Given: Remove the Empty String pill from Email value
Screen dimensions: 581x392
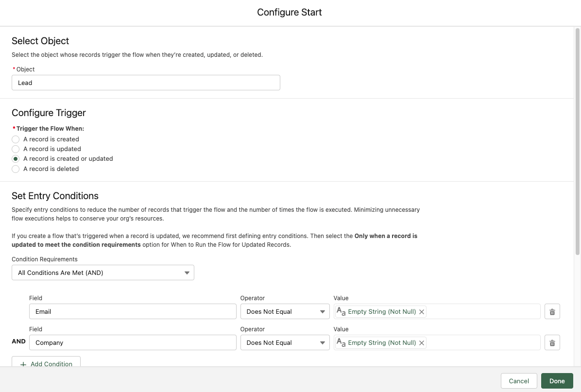Looking at the screenshot, I should pos(422,311).
